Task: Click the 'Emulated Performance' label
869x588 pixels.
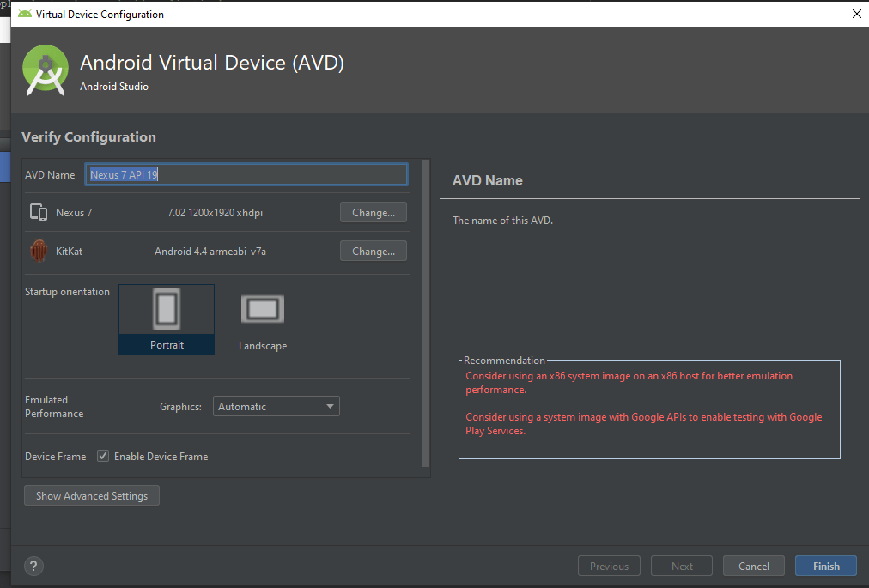Action: 54,407
